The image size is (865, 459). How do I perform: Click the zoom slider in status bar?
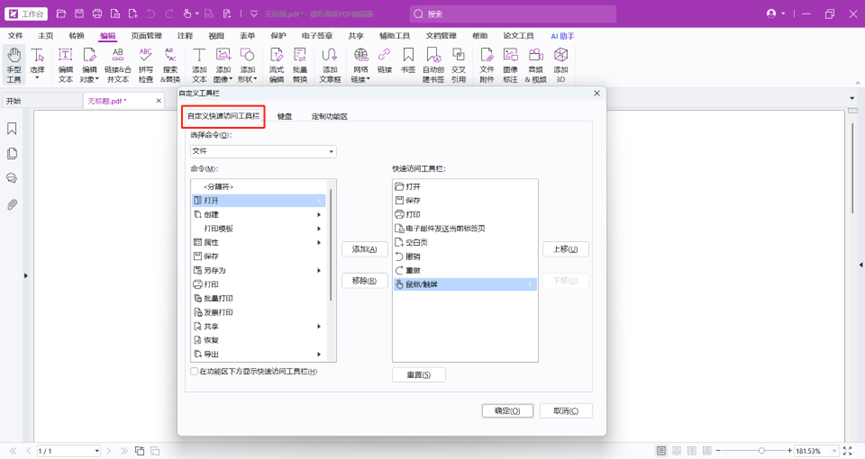pos(761,451)
